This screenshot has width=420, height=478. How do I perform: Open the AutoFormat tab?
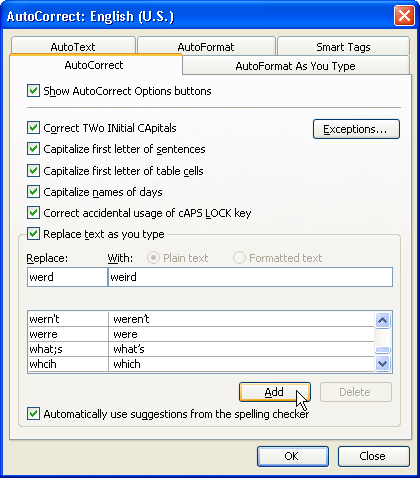[206, 47]
